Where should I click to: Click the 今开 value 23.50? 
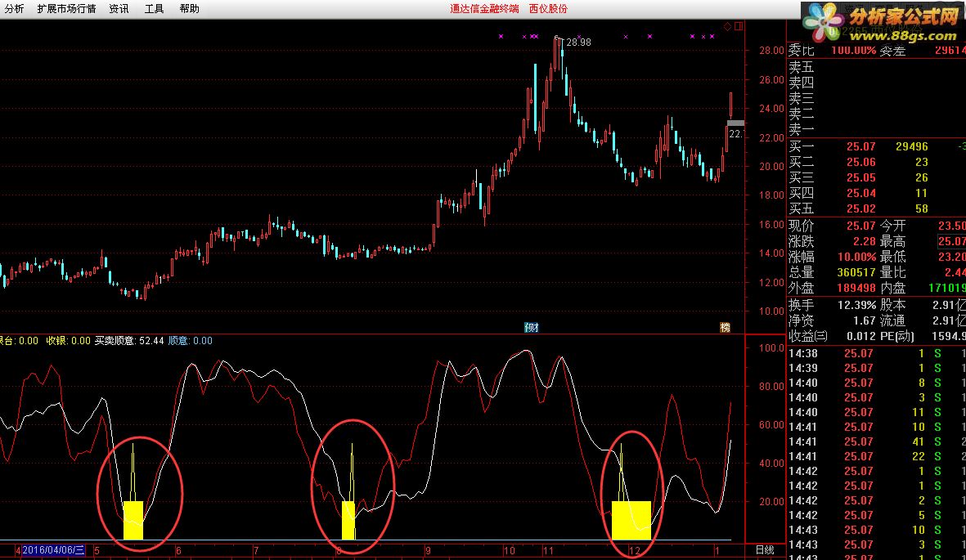tap(952, 226)
